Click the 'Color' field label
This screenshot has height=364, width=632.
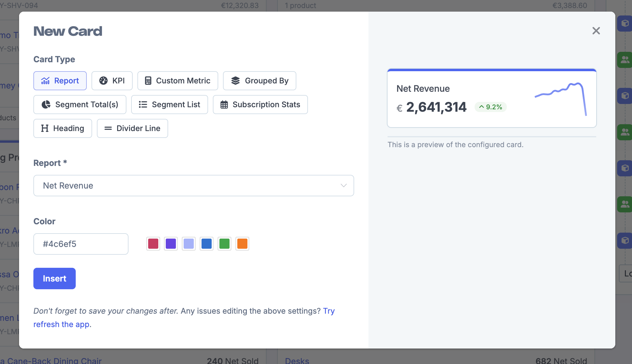pyautogui.click(x=44, y=221)
